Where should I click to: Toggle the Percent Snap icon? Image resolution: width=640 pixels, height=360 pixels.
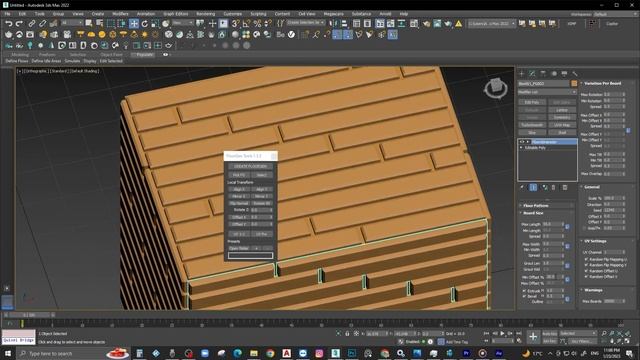tap(257, 24)
